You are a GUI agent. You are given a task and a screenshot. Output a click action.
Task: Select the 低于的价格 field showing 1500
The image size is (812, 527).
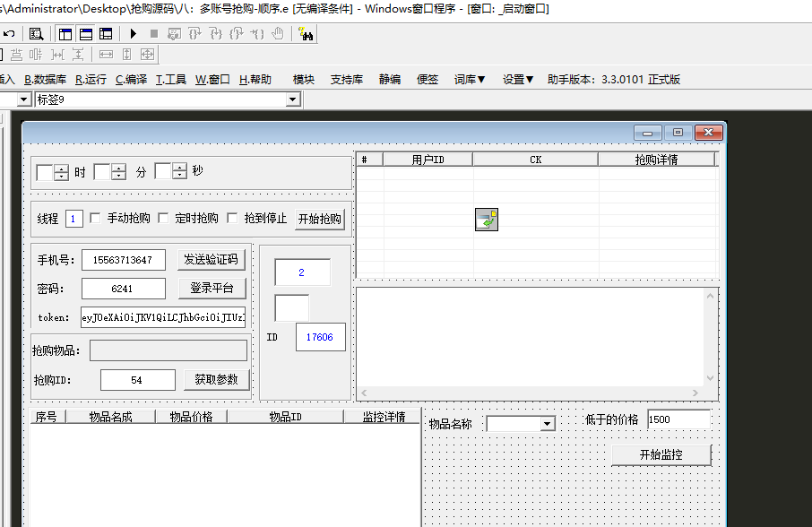click(x=679, y=419)
